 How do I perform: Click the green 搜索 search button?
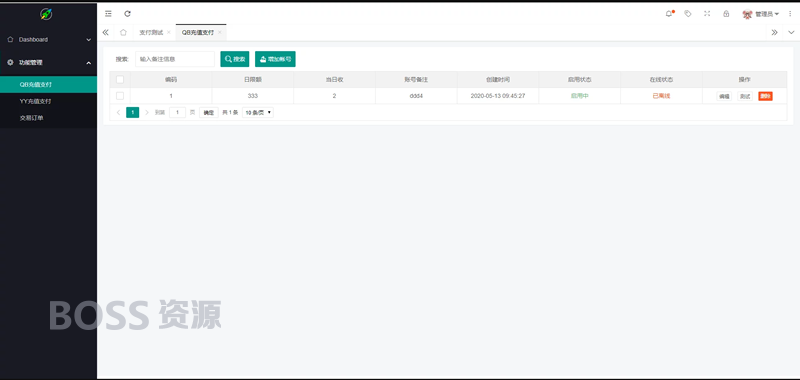235,59
